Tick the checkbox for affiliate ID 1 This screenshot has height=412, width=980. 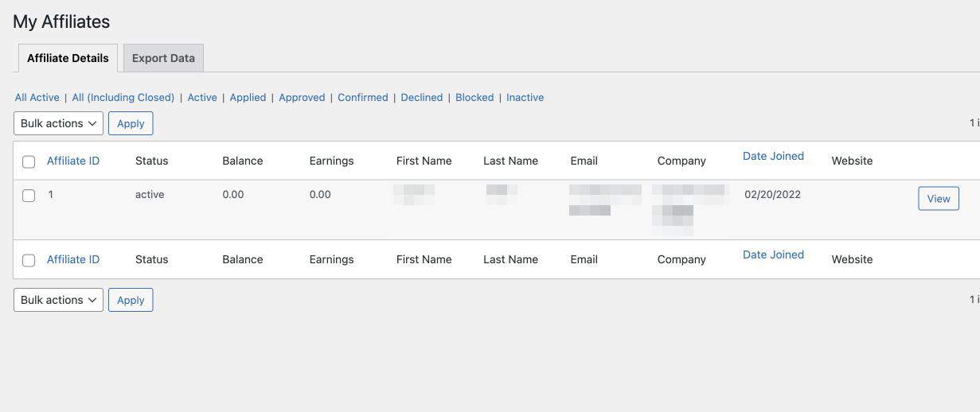pyautogui.click(x=29, y=195)
